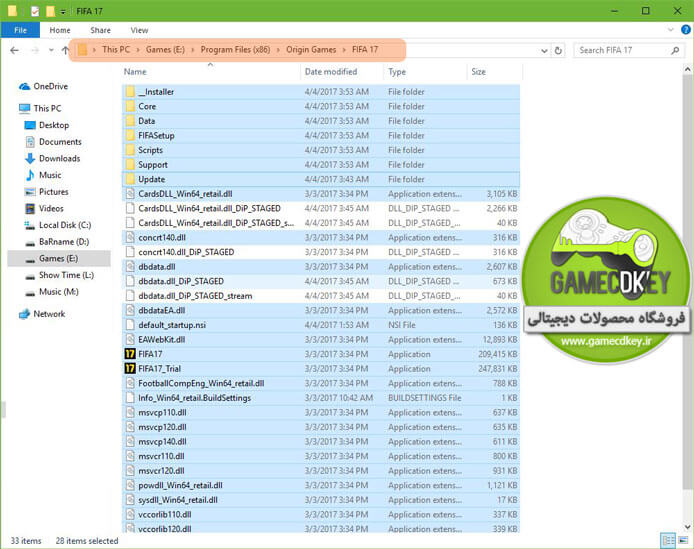Click quick access Properties icon in title bar
694x549 pixels.
(35, 11)
